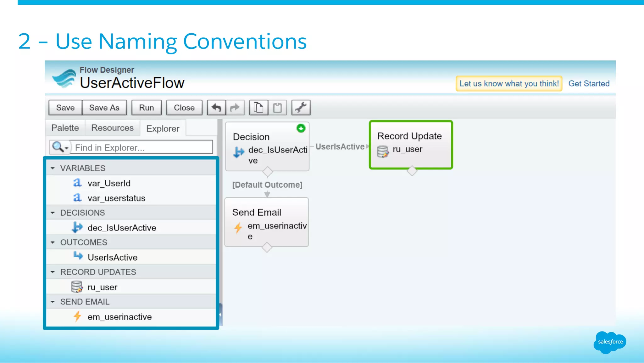Click the Undo arrow icon
644x363 pixels.
pos(216,108)
